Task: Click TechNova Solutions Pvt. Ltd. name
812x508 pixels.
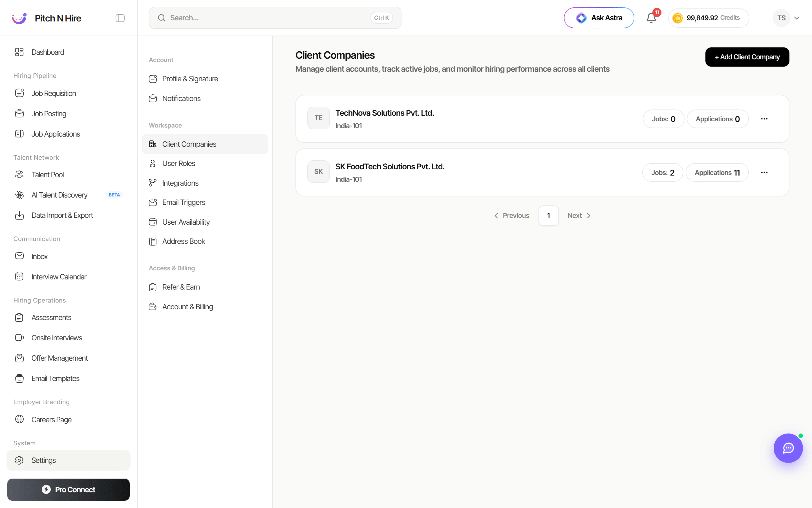Action: pyautogui.click(x=385, y=113)
